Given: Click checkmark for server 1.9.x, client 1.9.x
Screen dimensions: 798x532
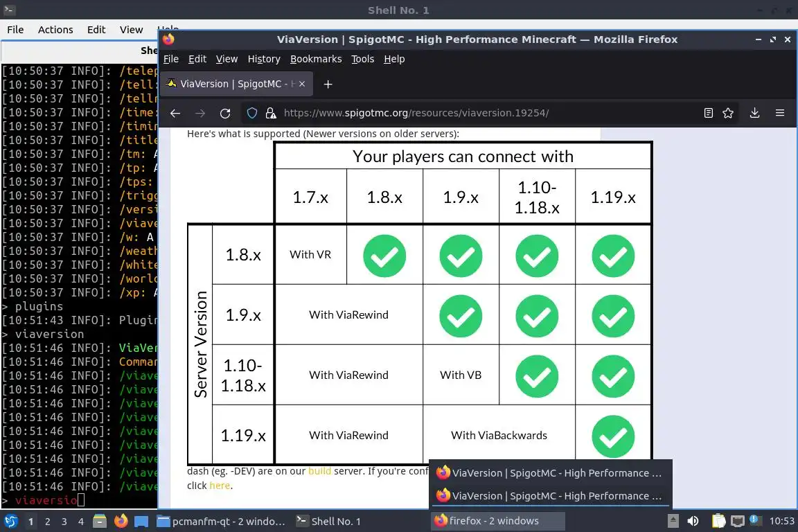Looking at the screenshot, I should (461, 316).
